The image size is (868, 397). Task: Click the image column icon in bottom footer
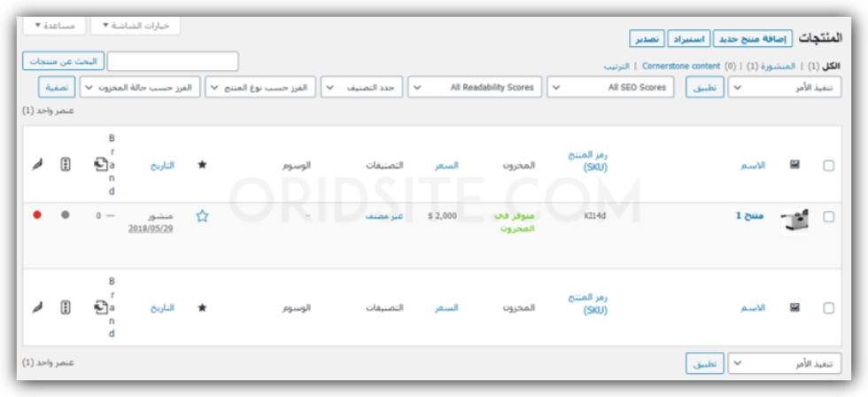(x=794, y=307)
